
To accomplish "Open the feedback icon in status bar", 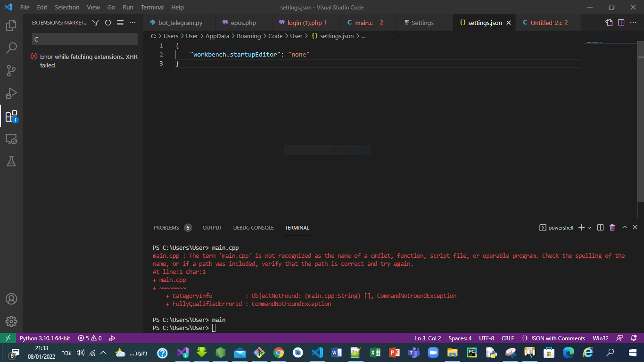I will pos(620,338).
